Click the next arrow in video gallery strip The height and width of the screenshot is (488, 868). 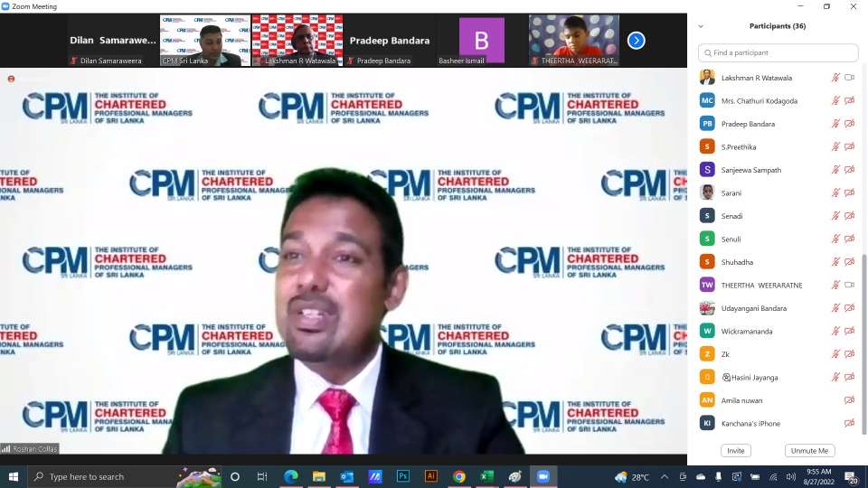point(636,40)
